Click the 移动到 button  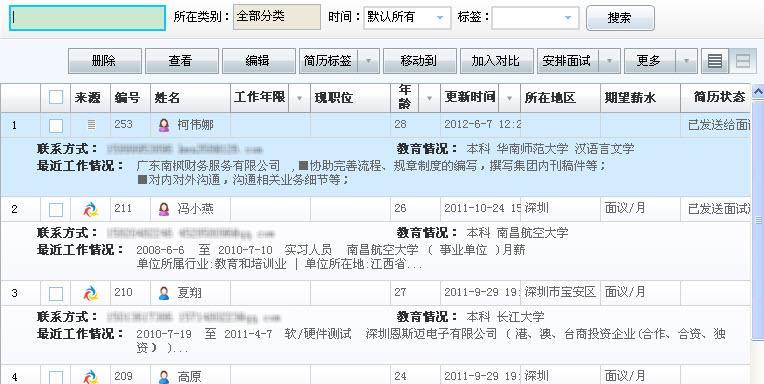[x=420, y=61]
